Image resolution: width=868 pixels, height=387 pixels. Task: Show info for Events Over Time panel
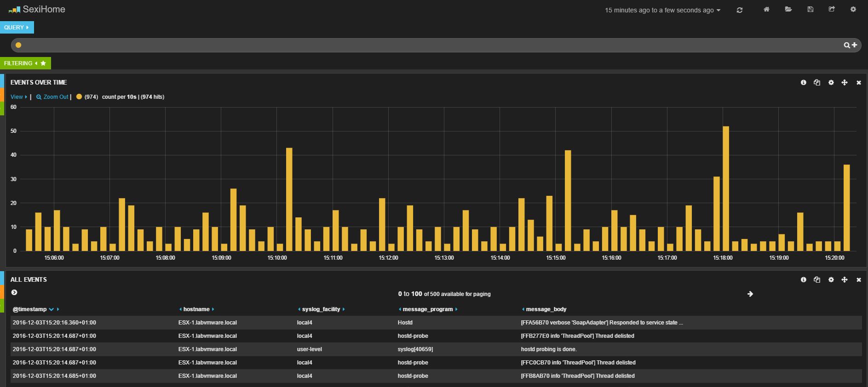804,82
